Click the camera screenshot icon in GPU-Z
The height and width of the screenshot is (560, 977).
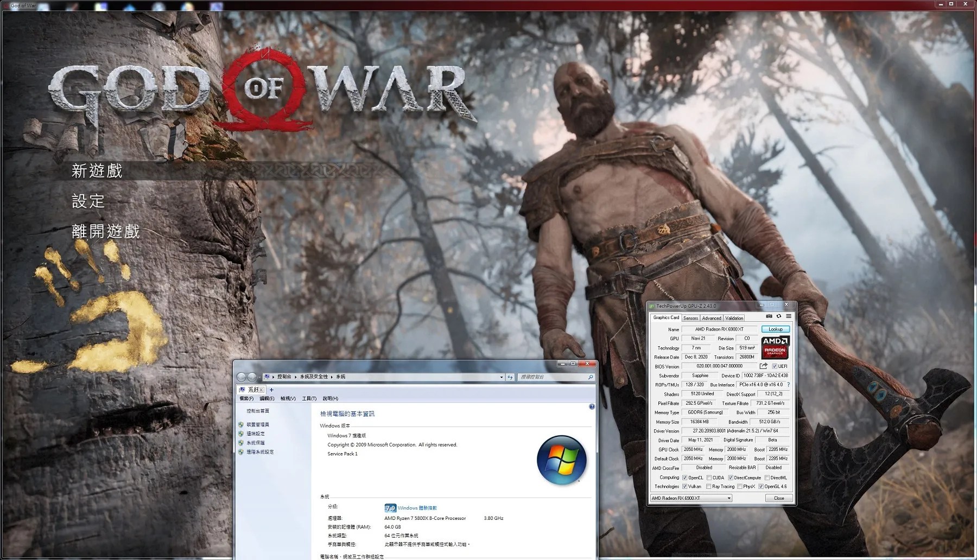(768, 316)
